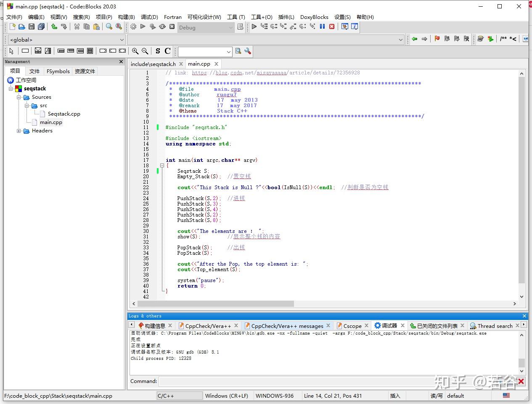Select main.cpp in project tree
Viewport: 532px width, 404px height.
pyautogui.click(x=51, y=122)
